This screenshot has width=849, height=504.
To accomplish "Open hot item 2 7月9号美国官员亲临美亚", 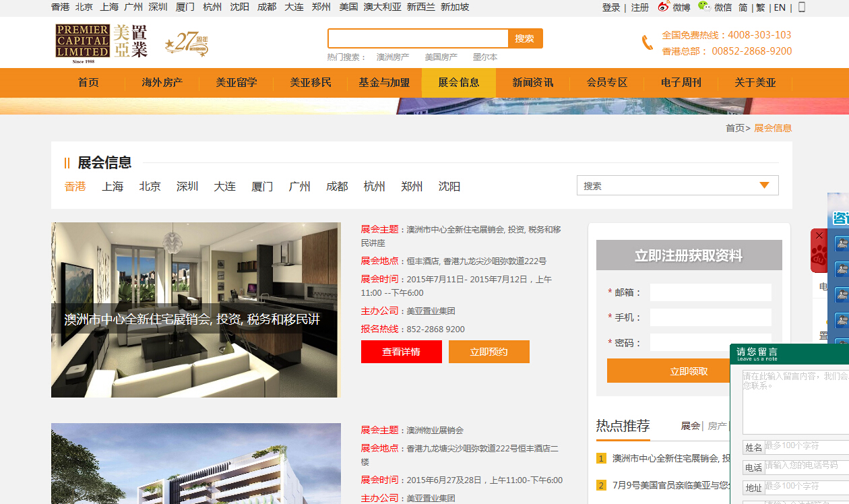I will point(671,485).
